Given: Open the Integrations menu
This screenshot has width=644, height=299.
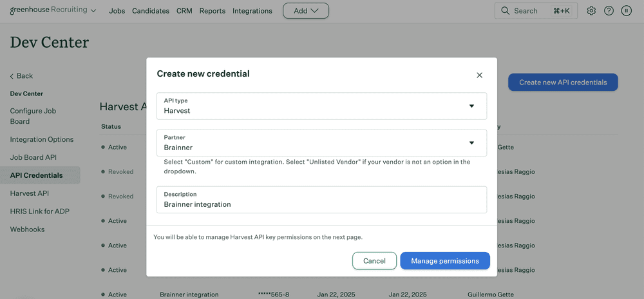Looking at the screenshot, I should click(x=252, y=11).
